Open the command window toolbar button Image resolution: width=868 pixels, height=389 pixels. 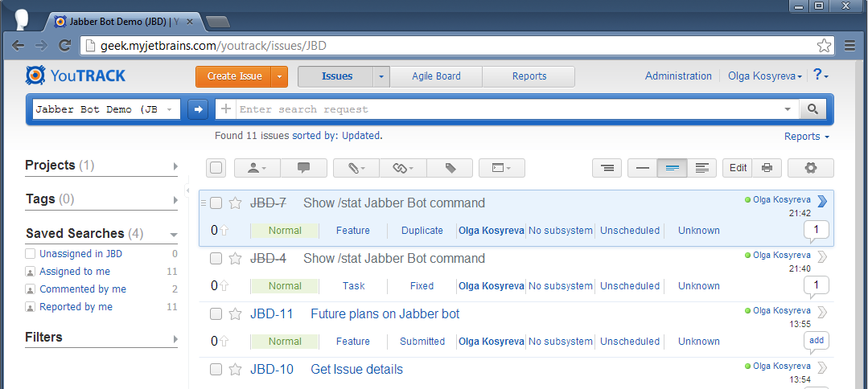click(501, 168)
